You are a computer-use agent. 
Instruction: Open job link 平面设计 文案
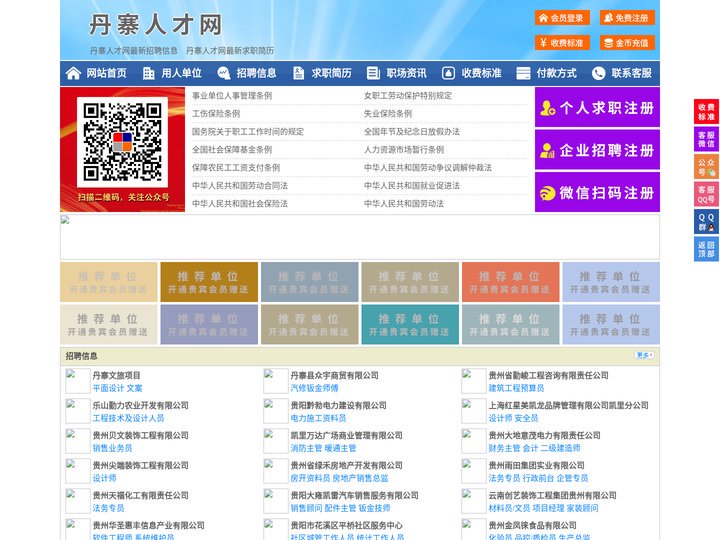(118, 388)
